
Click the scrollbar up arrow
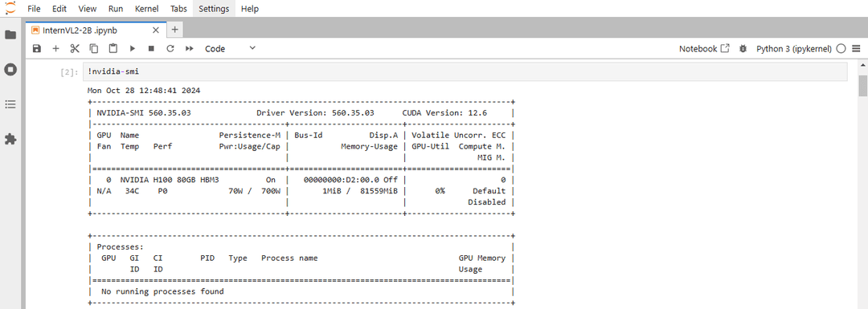863,65
